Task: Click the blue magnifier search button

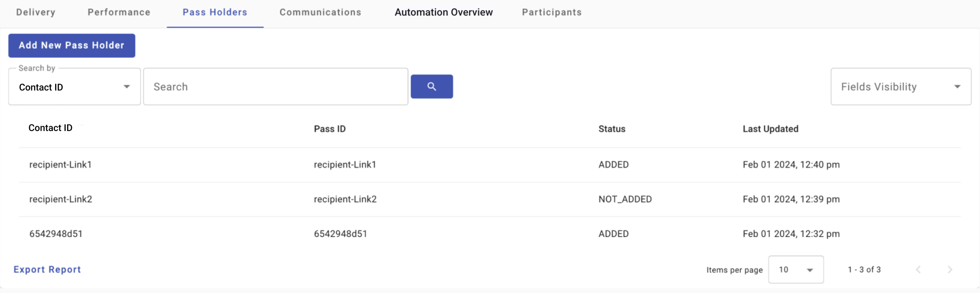Action: (x=432, y=86)
